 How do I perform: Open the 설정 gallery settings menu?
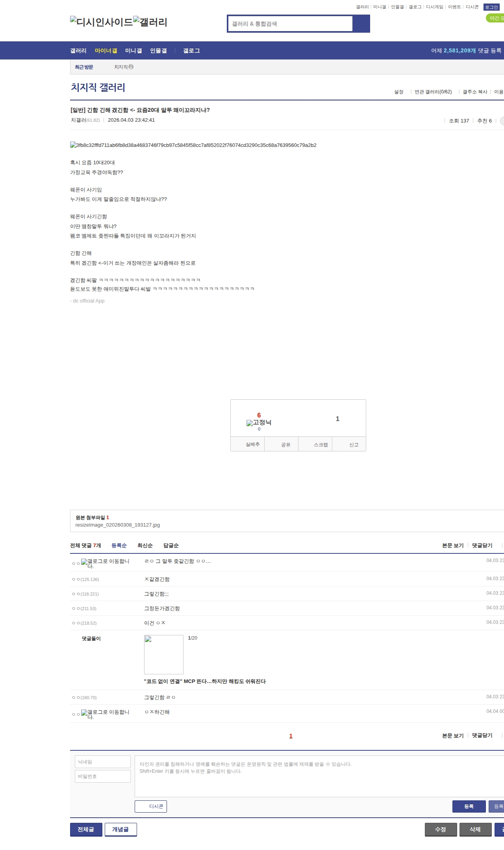[x=398, y=92]
